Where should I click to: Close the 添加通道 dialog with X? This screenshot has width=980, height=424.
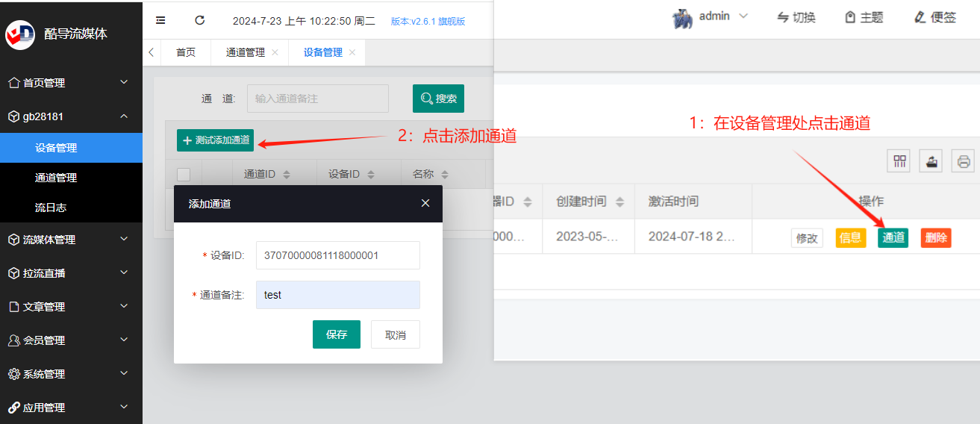tap(425, 203)
